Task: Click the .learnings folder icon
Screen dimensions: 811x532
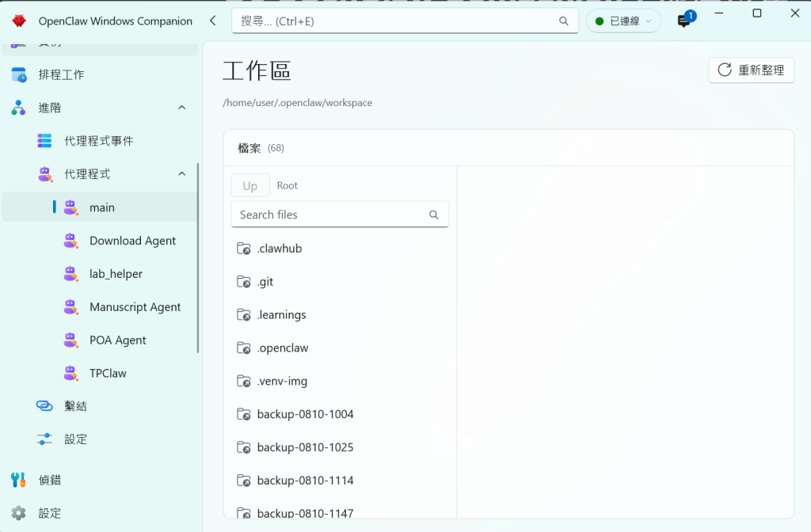Action: [244, 315]
